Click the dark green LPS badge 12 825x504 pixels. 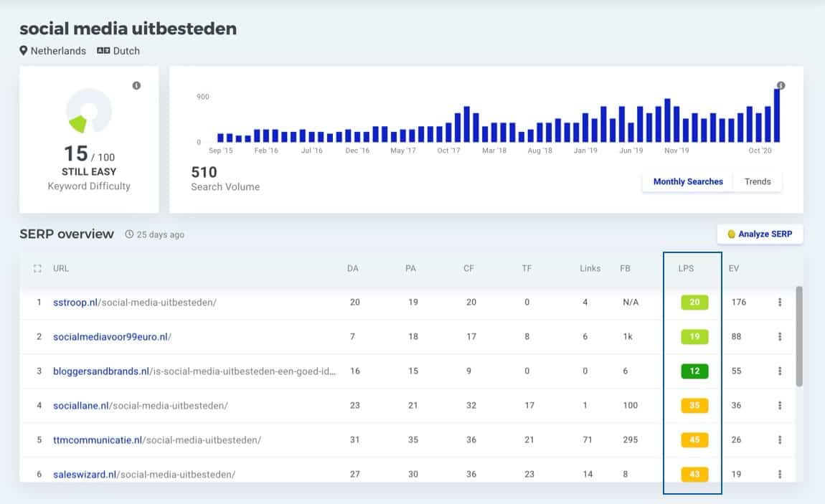click(694, 371)
